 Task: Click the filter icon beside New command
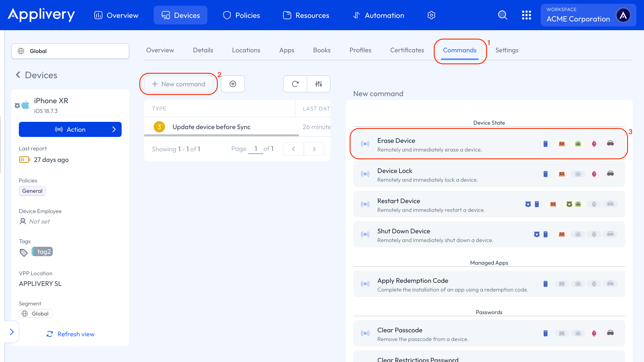[233, 84]
